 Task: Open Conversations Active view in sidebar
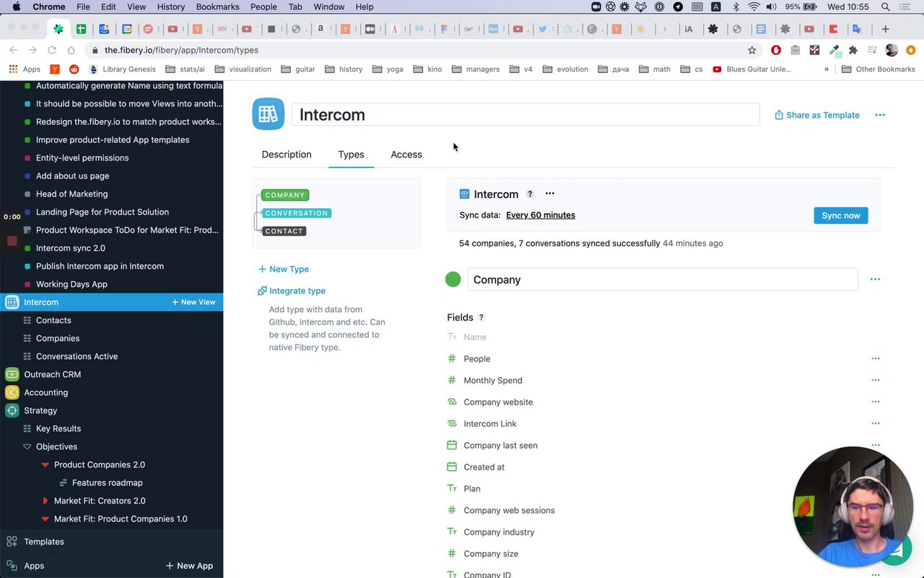pyautogui.click(x=77, y=356)
